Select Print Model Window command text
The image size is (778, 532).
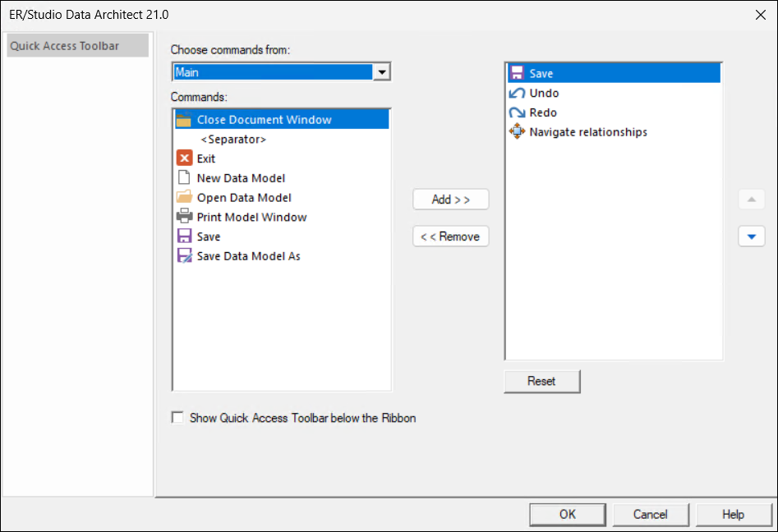point(251,217)
